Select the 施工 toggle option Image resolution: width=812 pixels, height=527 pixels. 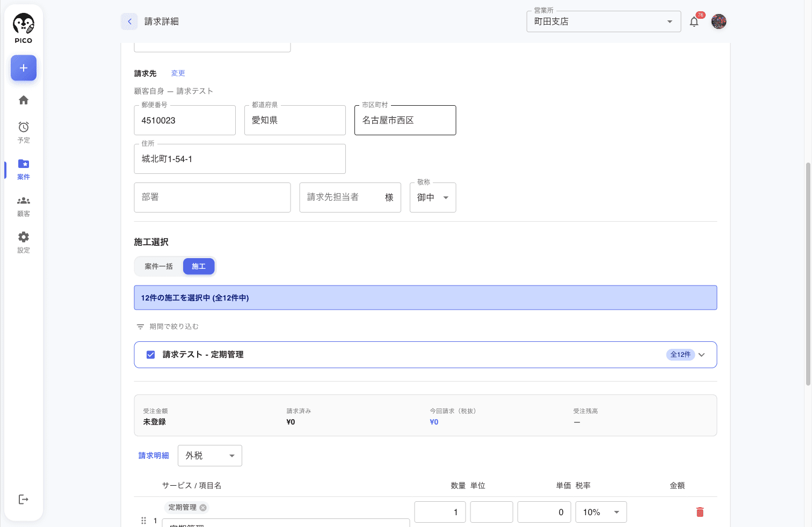199,266
